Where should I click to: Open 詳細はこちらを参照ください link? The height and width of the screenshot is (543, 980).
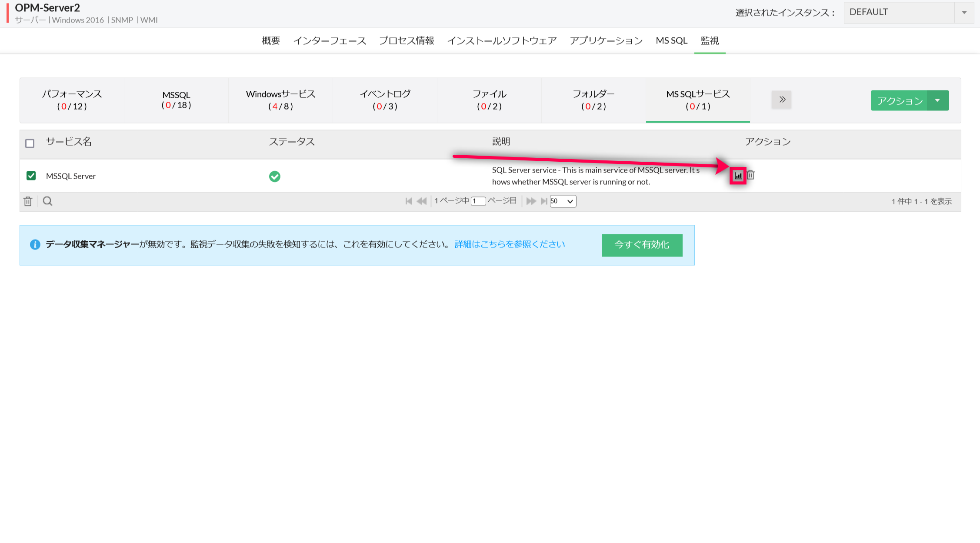coord(510,244)
